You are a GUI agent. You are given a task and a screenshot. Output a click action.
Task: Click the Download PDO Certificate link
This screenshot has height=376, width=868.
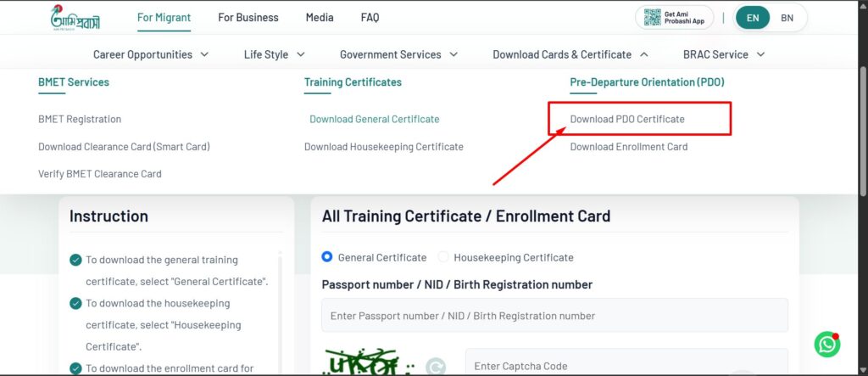627,119
